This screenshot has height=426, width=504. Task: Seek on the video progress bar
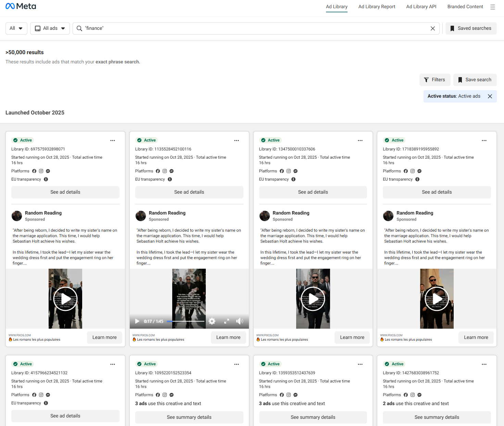186,321
